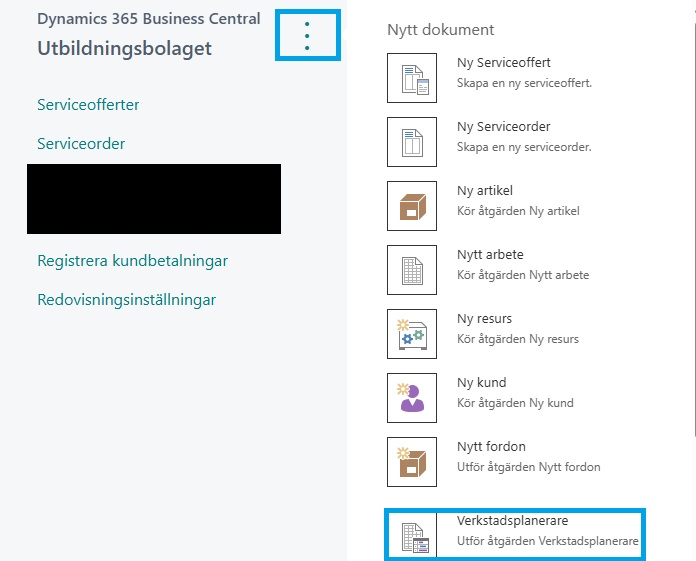The image size is (696, 561).
Task: Click 'Kör åtgärden Nytt arbete' description
Action: [523, 275]
